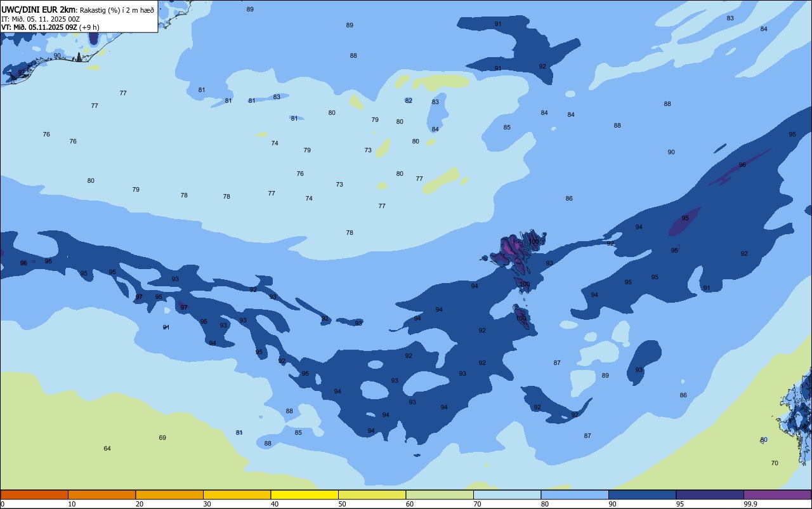
Task: Click the 69 humidity value on the map
Action: tap(162, 438)
